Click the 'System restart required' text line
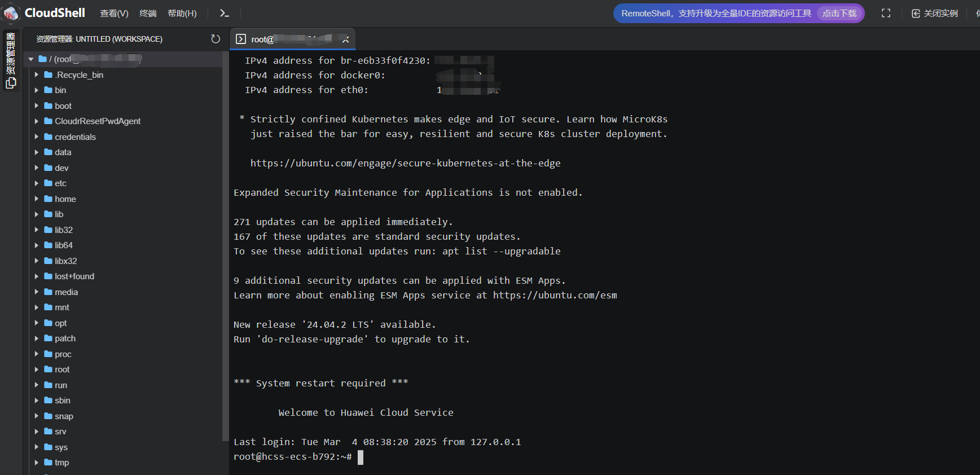This screenshot has height=475, width=980. pyautogui.click(x=321, y=383)
